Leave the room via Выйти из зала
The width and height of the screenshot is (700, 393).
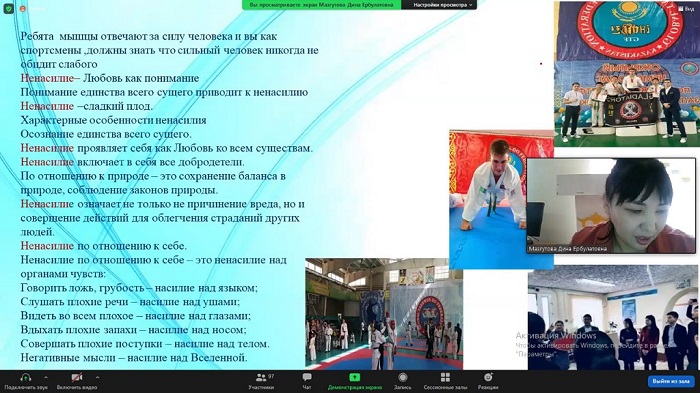coord(671,381)
